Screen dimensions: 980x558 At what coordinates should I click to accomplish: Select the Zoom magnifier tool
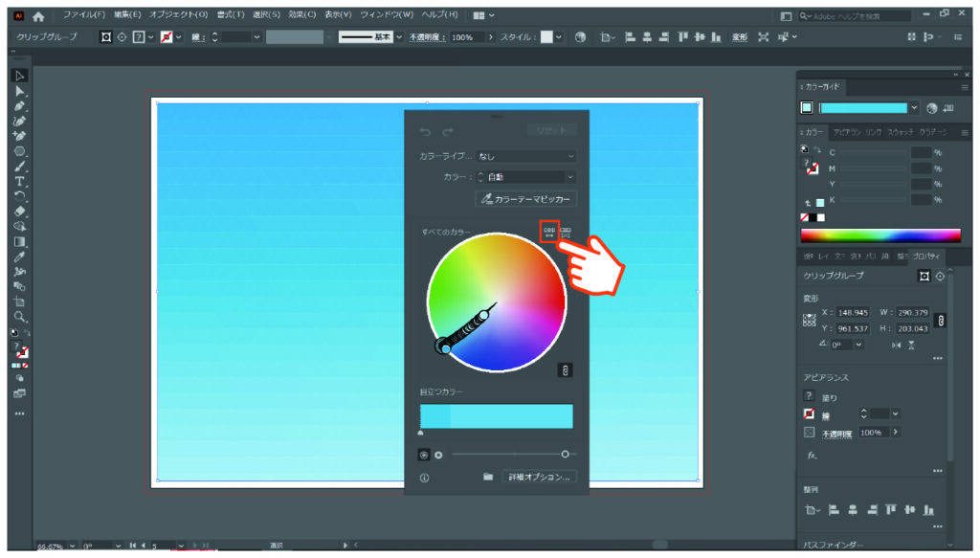coord(19,317)
